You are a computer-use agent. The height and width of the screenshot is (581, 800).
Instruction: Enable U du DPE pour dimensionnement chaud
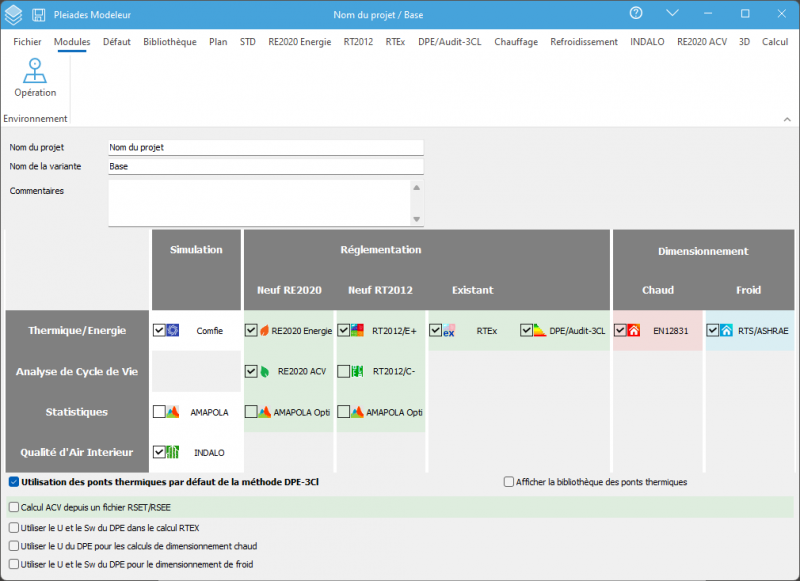[x=14, y=546]
